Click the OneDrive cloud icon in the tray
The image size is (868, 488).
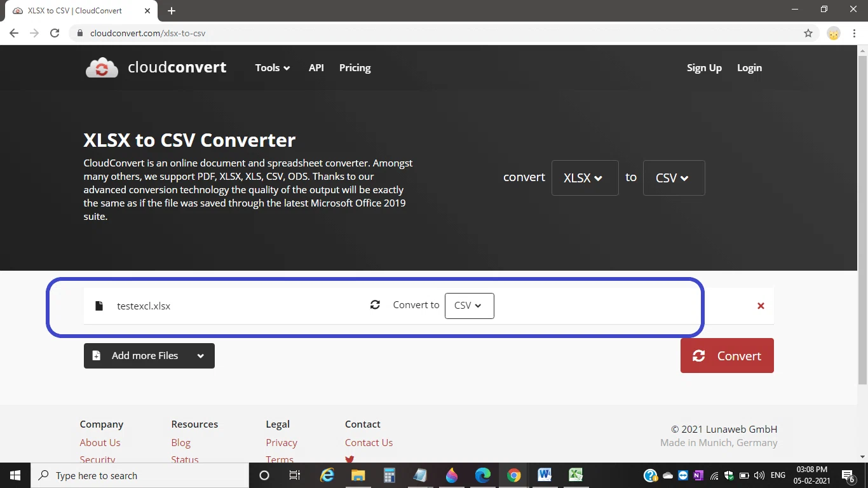(668, 475)
